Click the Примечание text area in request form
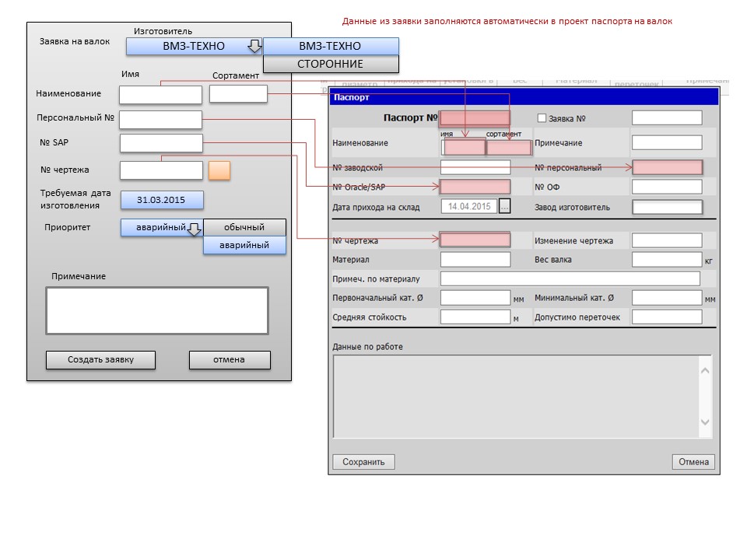 pyautogui.click(x=157, y=310)
